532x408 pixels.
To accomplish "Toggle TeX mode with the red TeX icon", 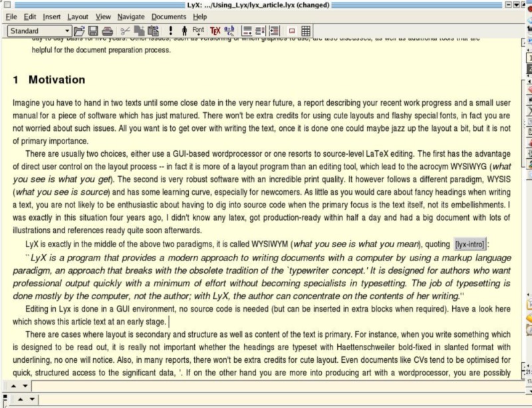I will tap(215, 31).
